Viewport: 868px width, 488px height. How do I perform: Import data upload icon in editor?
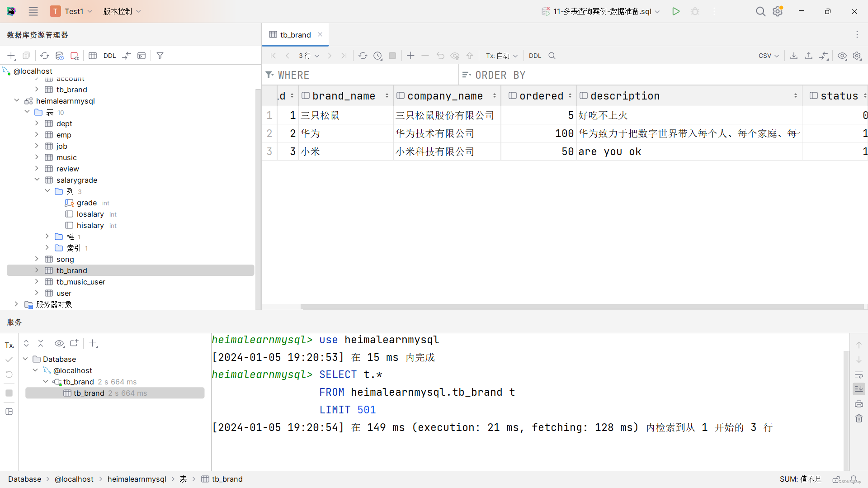(x=809, y=56)
